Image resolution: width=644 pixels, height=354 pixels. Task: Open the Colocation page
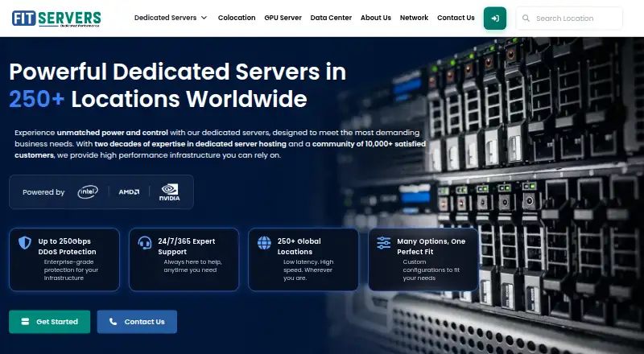click(x=237, y=18)
